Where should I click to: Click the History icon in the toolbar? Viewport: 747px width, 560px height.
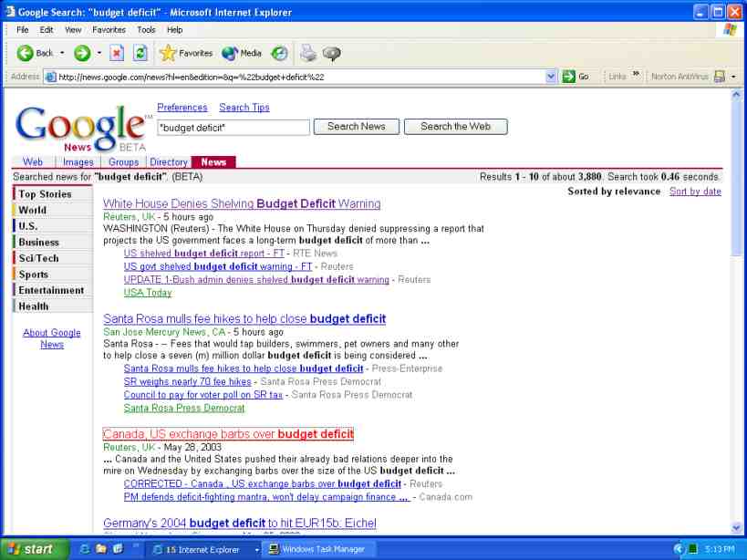[x=279, y=53]
